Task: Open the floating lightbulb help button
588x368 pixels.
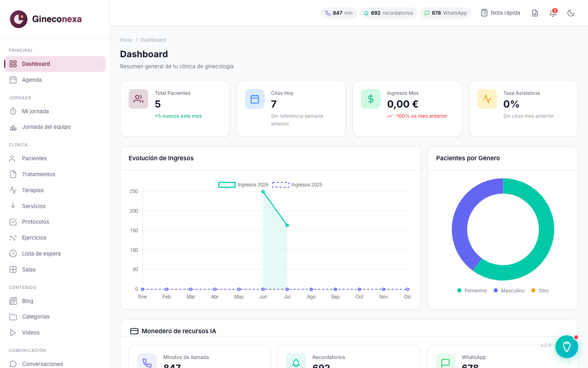Action: 567,347
